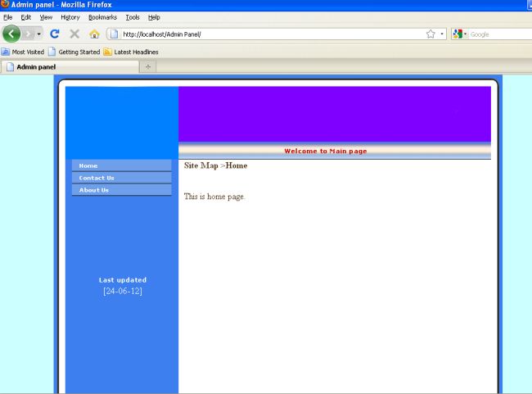Image resolution: width=532 pixels, height=394 pixels.
Task: Open the Help menu
Action: (x=154, y=17)
